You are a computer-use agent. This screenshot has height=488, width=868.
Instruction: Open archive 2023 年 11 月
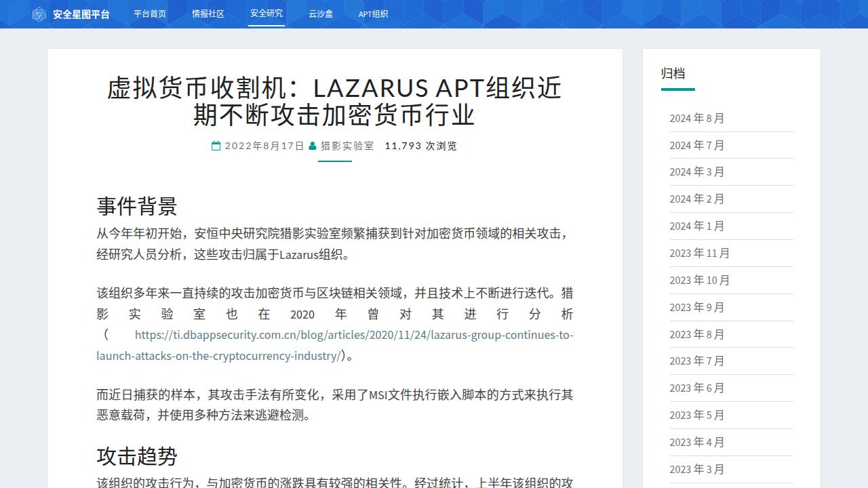(700, 253)
